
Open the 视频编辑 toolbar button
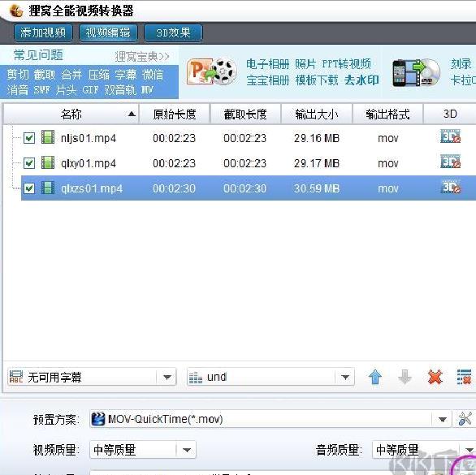tap(108, 32)
